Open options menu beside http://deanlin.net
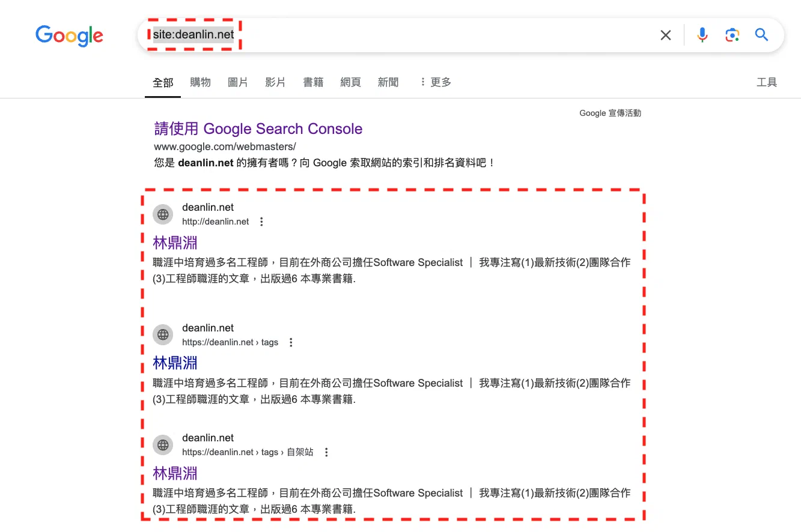The width and height of the screenshot is (801, 532). click(261, 222)
